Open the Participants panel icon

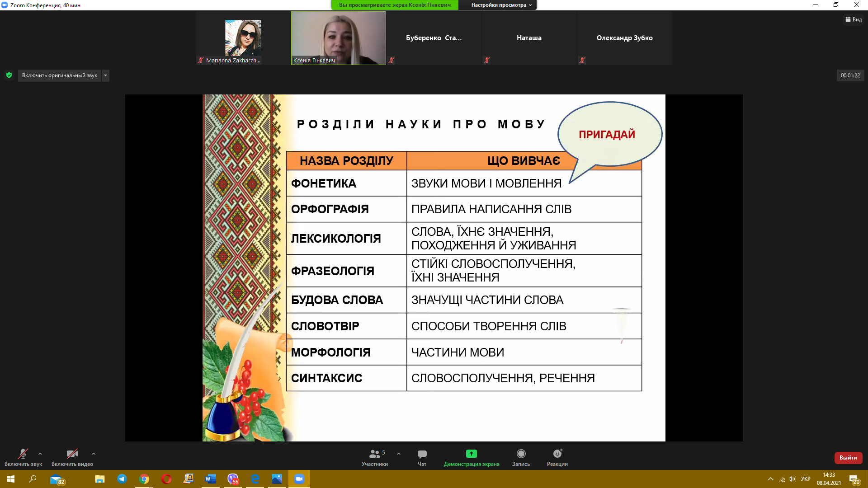coord(374,454)
